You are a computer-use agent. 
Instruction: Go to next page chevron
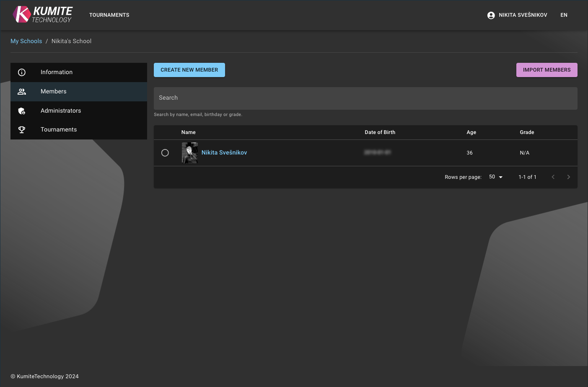click(x=568, y=177)
